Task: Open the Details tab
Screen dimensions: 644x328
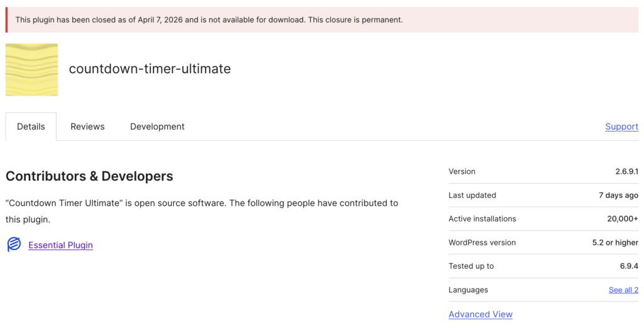Action: pyautogui.click(x=31, y=127)
